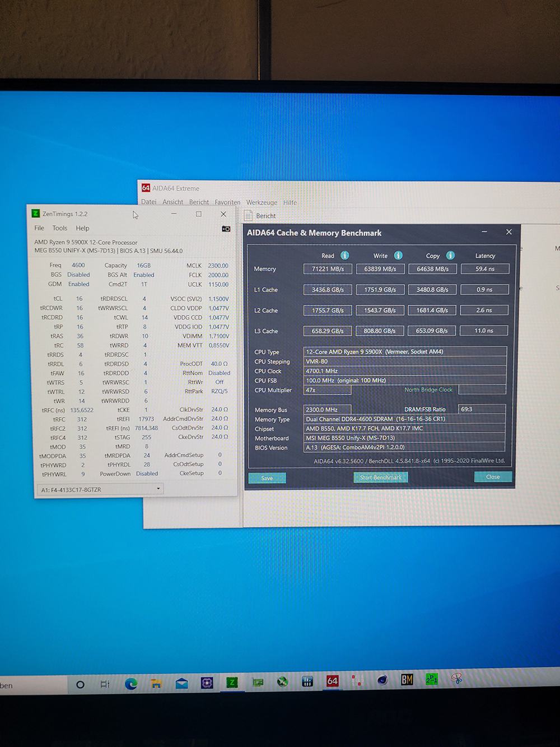The height and width of the screenshot is (747, 560).
Task: Open the Hilfe menu in AIDA64
Action: coord(290,202)
